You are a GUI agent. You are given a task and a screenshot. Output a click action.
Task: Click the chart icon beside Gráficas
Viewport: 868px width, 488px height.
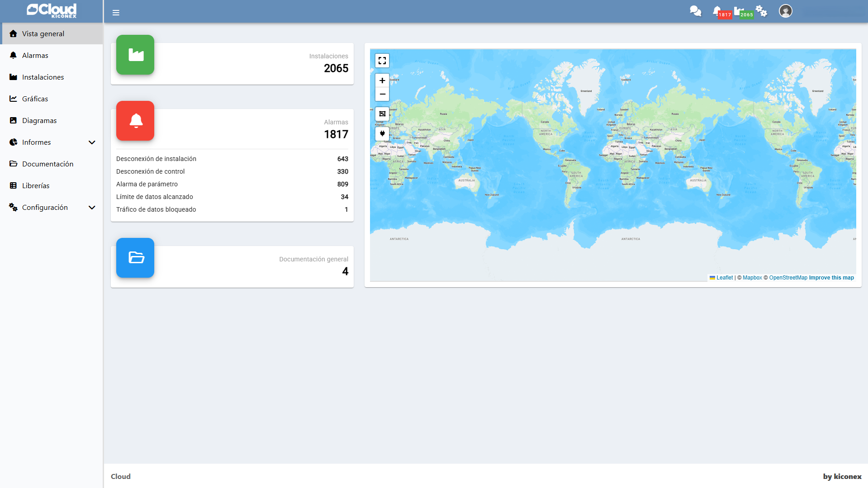click(13, 99)
